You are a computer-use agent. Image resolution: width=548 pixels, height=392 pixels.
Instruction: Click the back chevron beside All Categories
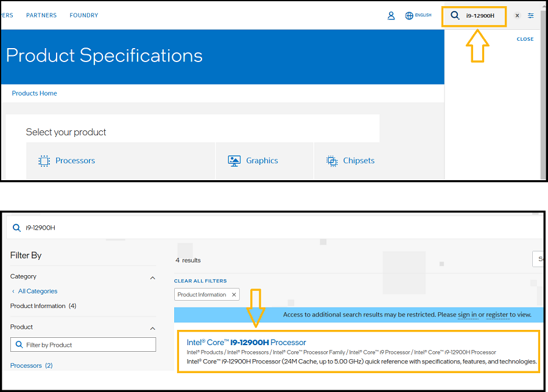(13, 291)
